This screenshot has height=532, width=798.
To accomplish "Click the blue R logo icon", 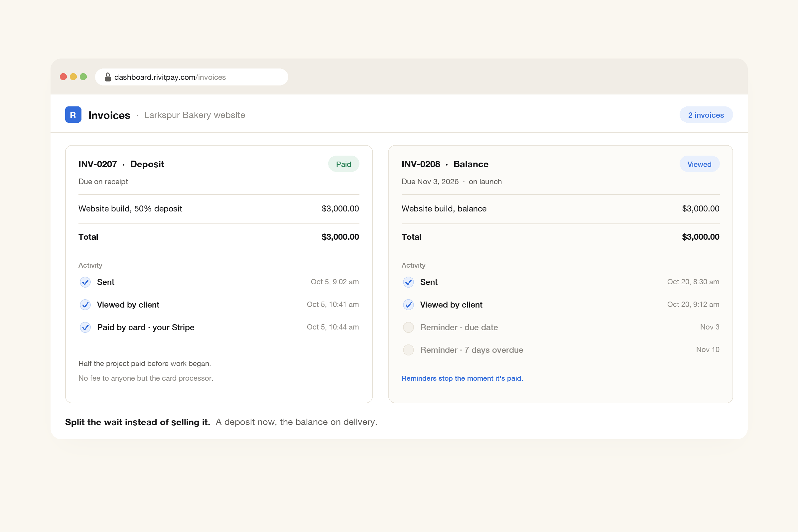I will tap(73, 115).
